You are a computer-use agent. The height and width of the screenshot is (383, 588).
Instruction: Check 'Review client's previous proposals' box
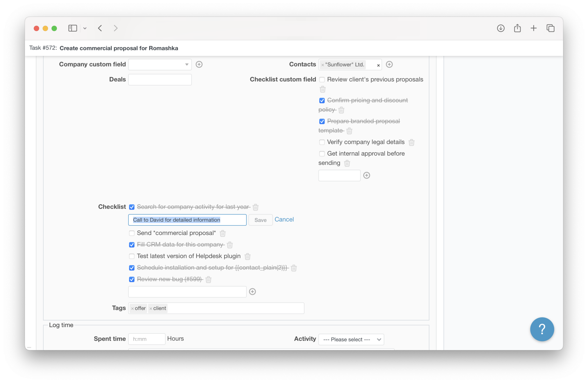click(322, 80)
